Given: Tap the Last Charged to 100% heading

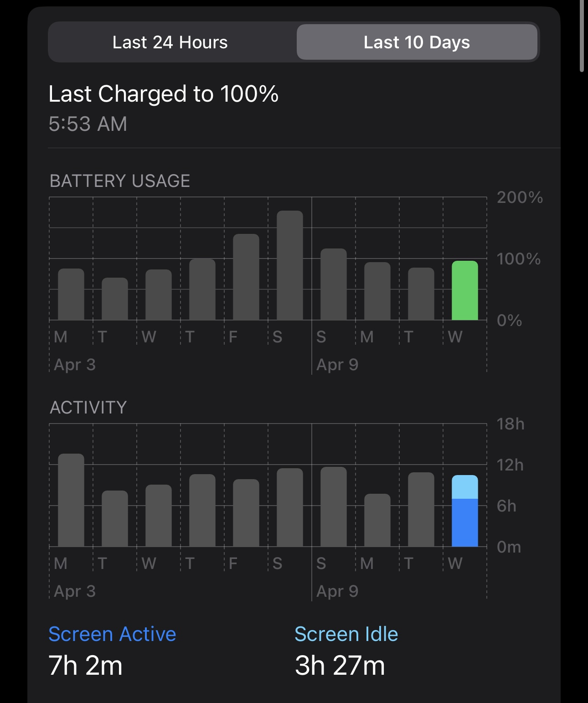Looking at the screenshot, I should coord(163,94).
